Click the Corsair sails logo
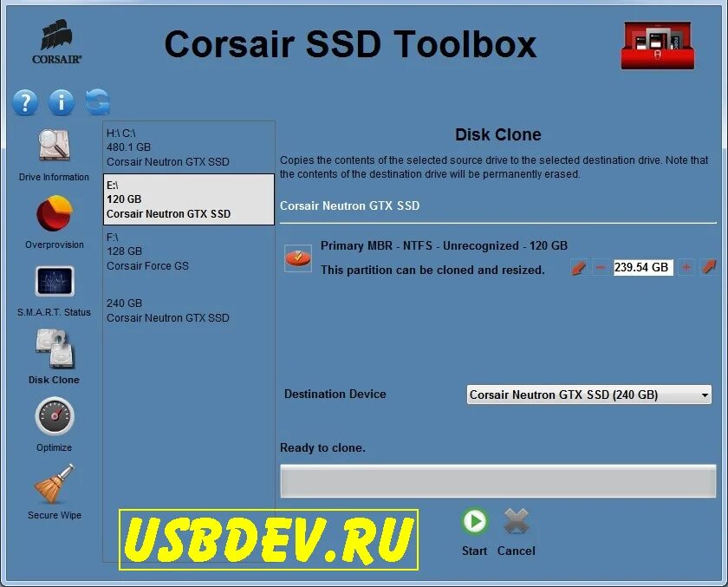Screen dimensions: 728x587 [x=56, y=42]
